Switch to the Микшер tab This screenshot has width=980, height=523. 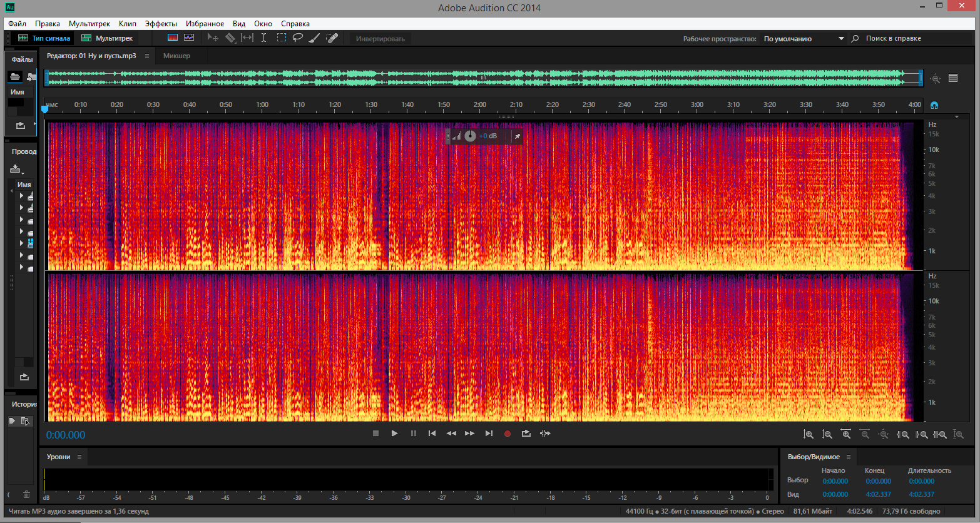point(176,56)
